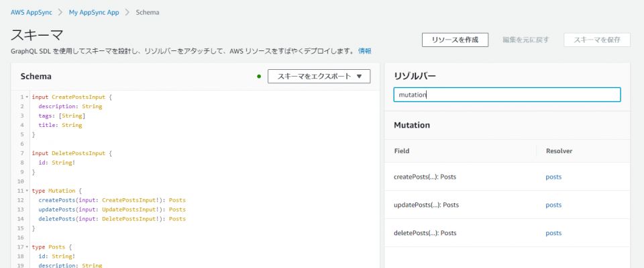Open posts resolver for updatePosts
Screen dimensions: 644x268
pyautogui.click(x=553, y=205)
